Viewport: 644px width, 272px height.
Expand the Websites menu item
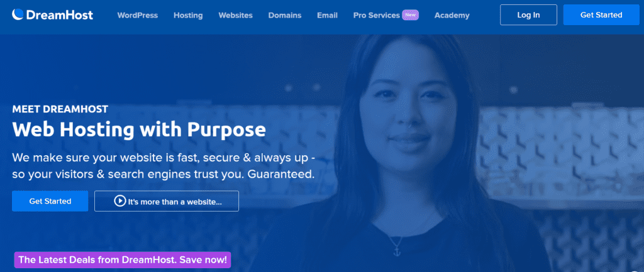coord(235,15)
